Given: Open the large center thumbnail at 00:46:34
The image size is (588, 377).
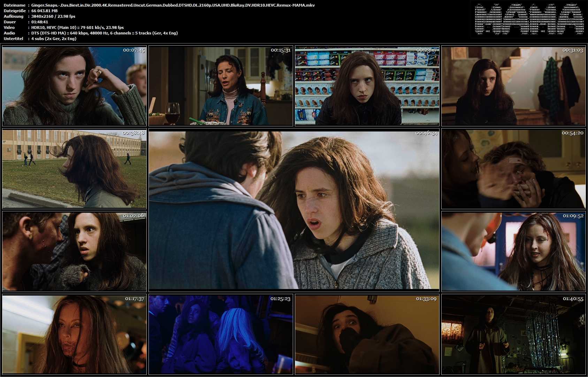Looking at the screenshot, I should (x=294, y=210).
